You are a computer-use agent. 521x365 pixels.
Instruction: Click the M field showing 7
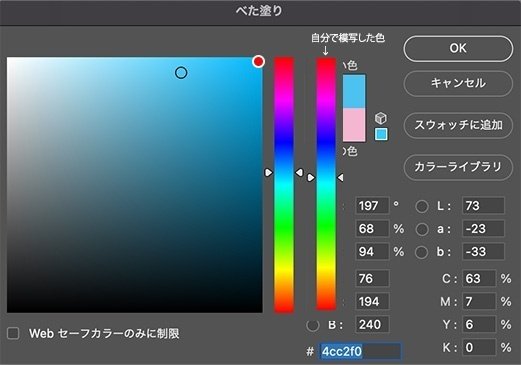pos(479,302)
